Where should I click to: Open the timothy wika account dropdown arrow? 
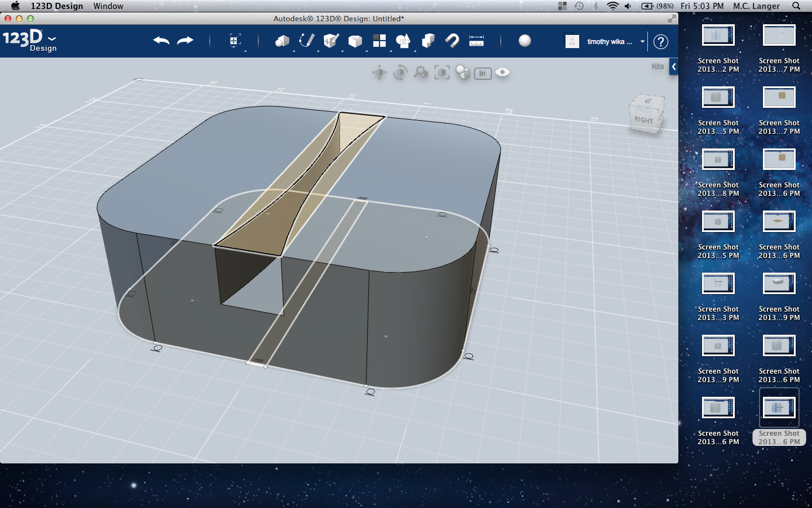click(642, 42)
